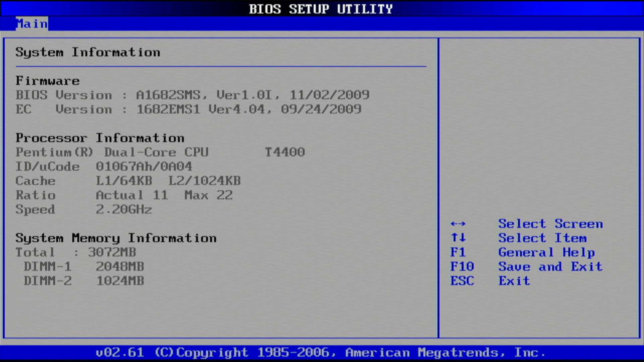Click the General Help text
This screenshot has width=644, height=362.
click(546, 252)
